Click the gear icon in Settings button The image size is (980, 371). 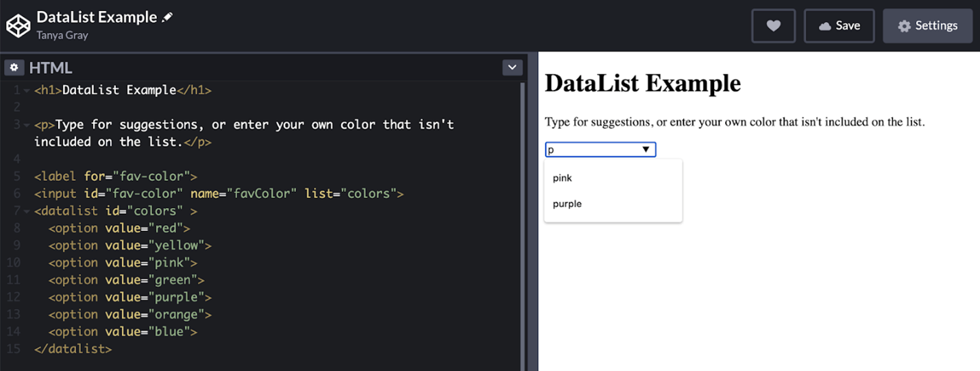(x=904, y=26)
